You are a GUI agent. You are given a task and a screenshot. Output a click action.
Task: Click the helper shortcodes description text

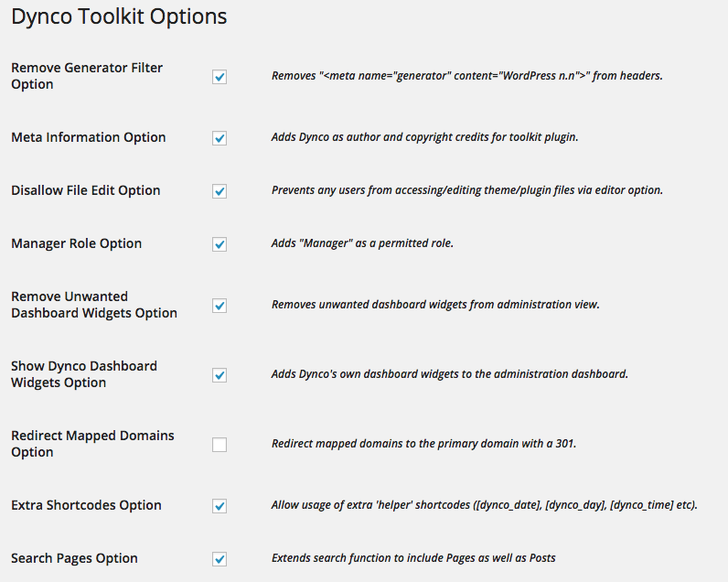[484, 505]
